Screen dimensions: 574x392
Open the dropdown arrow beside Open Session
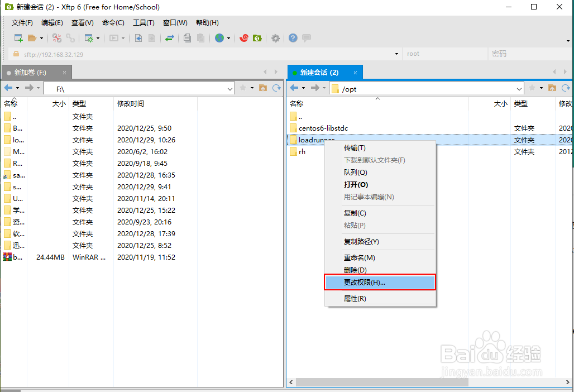click(41, 38)
